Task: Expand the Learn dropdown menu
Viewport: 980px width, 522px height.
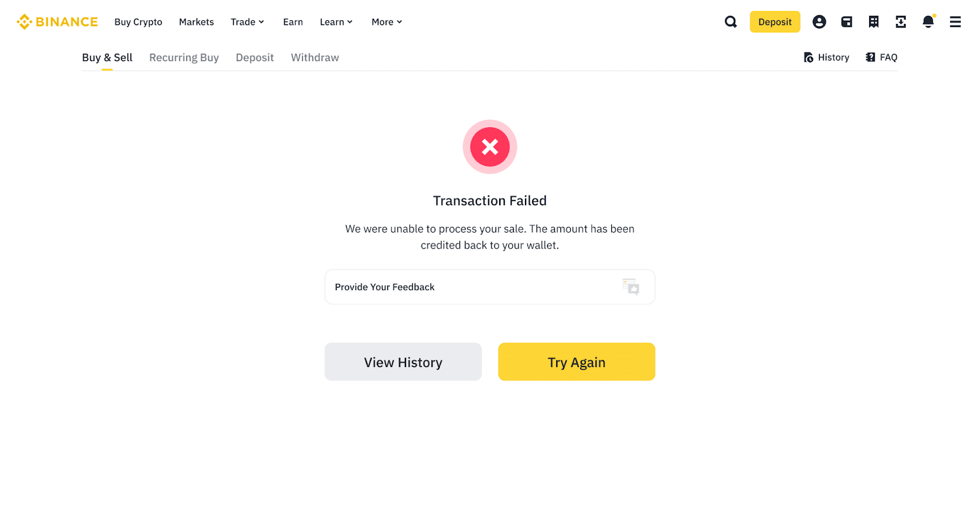Action: click(336, 22)
